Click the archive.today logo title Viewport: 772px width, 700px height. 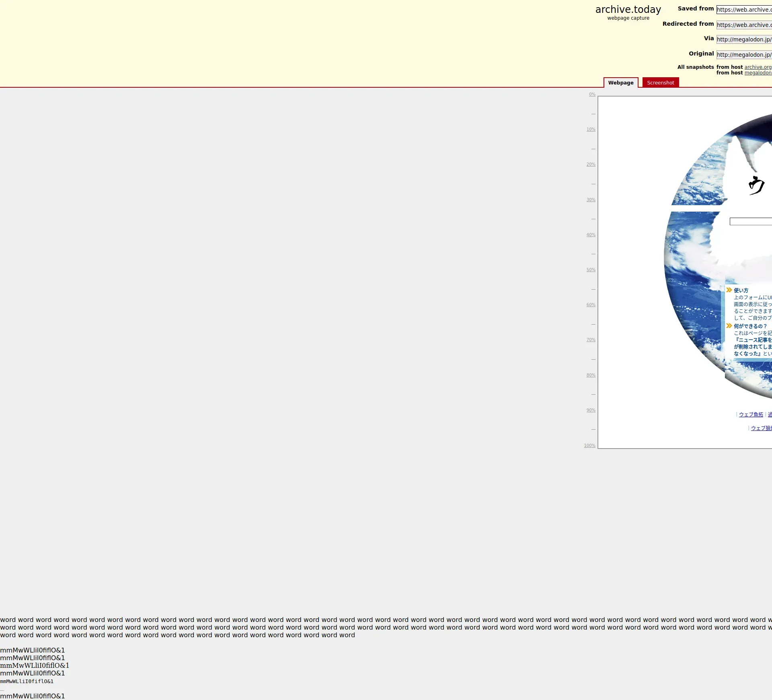coord(628,10)
